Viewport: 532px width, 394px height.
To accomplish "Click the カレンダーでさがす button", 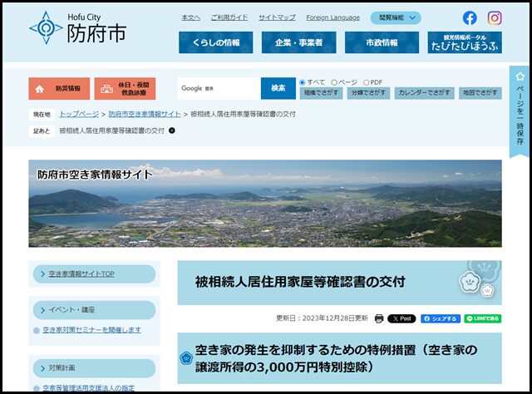I will [424, 93].
